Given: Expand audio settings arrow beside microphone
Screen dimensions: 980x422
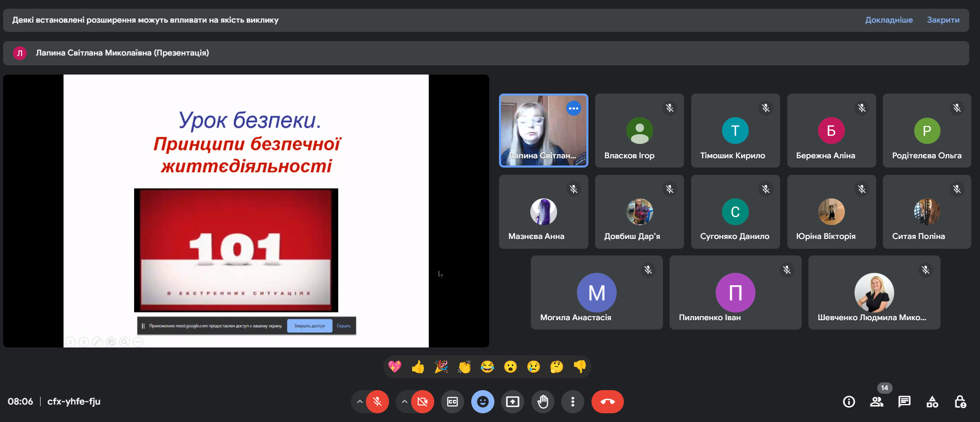Looking at the screenshot, I should (360, 402).
